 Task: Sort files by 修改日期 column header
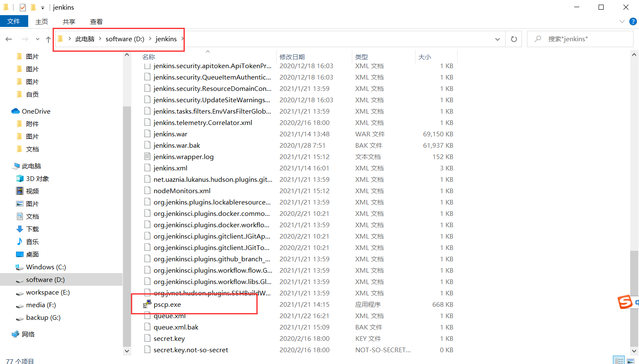click(292, 57)
